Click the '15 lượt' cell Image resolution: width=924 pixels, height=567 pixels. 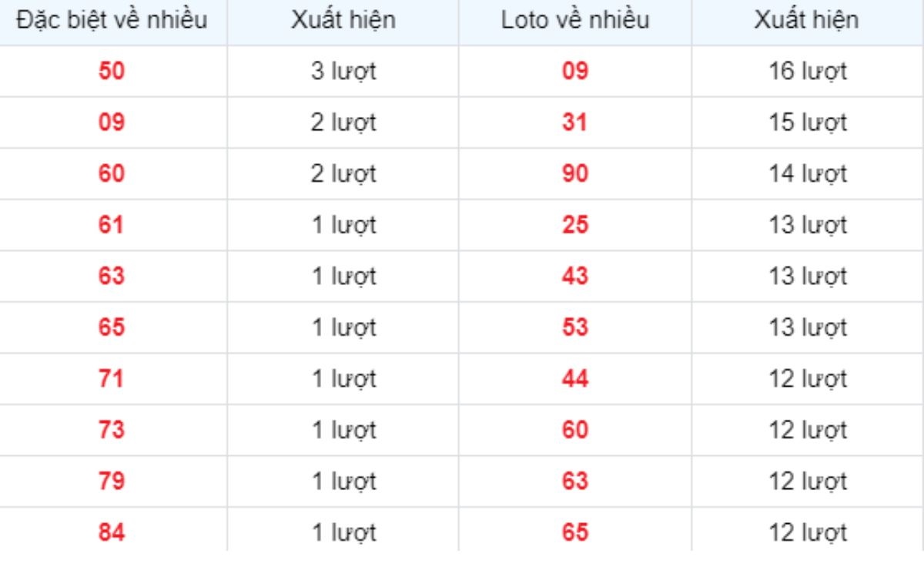tap(808, 122)
